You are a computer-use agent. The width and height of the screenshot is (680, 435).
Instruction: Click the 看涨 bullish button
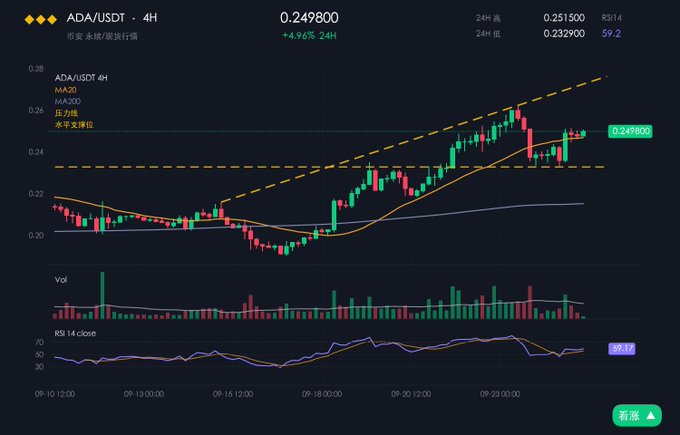637,416
